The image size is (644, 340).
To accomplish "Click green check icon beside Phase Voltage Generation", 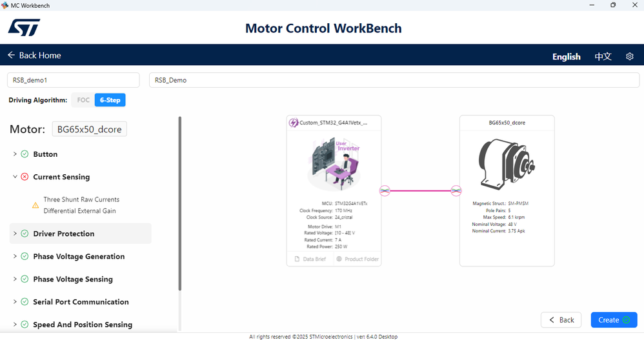I will point(25,256).
